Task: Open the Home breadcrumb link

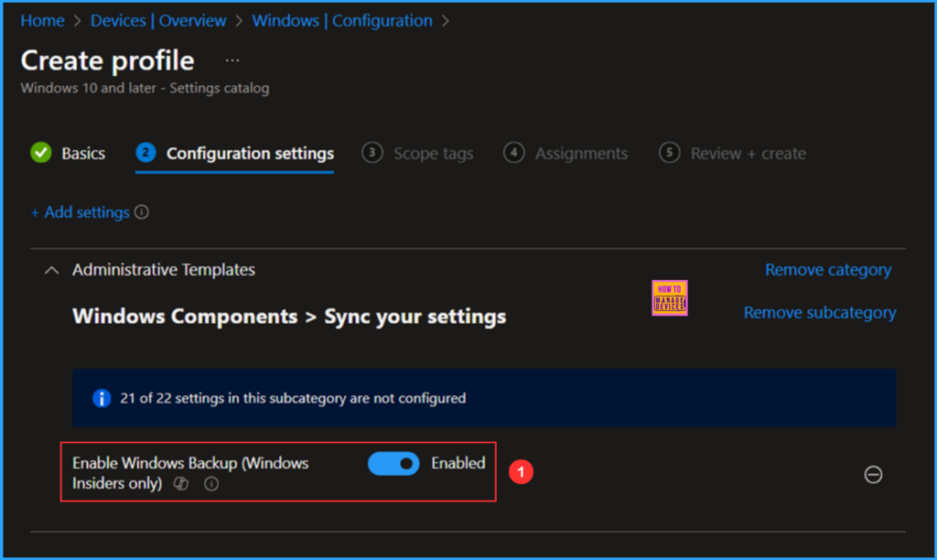Action: pyautogui.click(x=42, y=21)
